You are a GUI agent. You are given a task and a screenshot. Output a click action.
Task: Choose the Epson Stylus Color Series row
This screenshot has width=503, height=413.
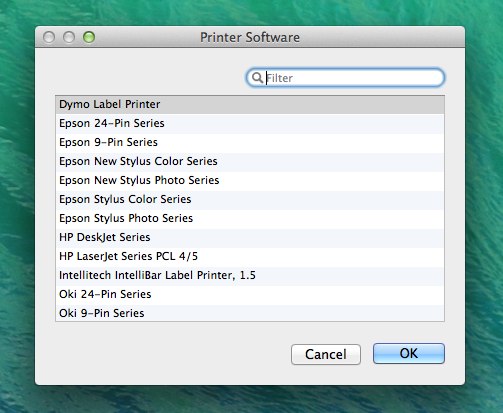click(x=250, y=200)
